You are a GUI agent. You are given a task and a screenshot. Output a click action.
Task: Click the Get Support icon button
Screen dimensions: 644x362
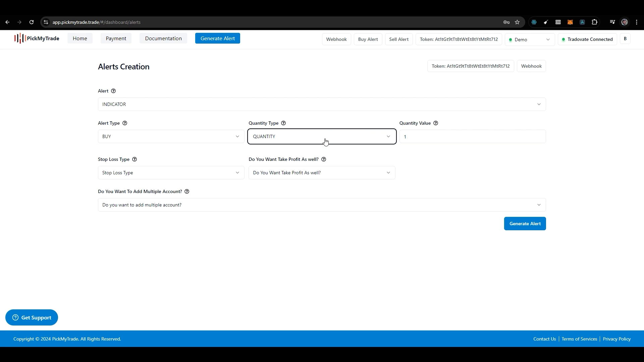pos(15,317)
